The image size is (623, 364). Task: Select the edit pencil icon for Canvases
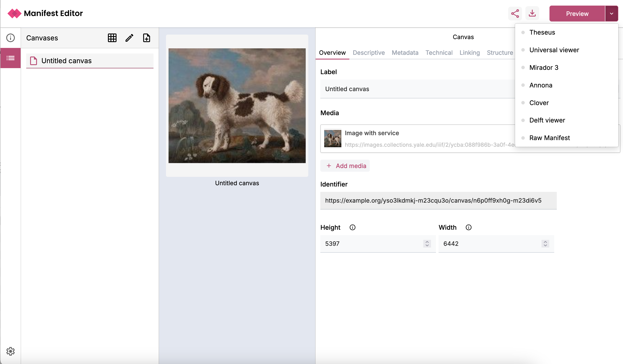click(129, 38)
